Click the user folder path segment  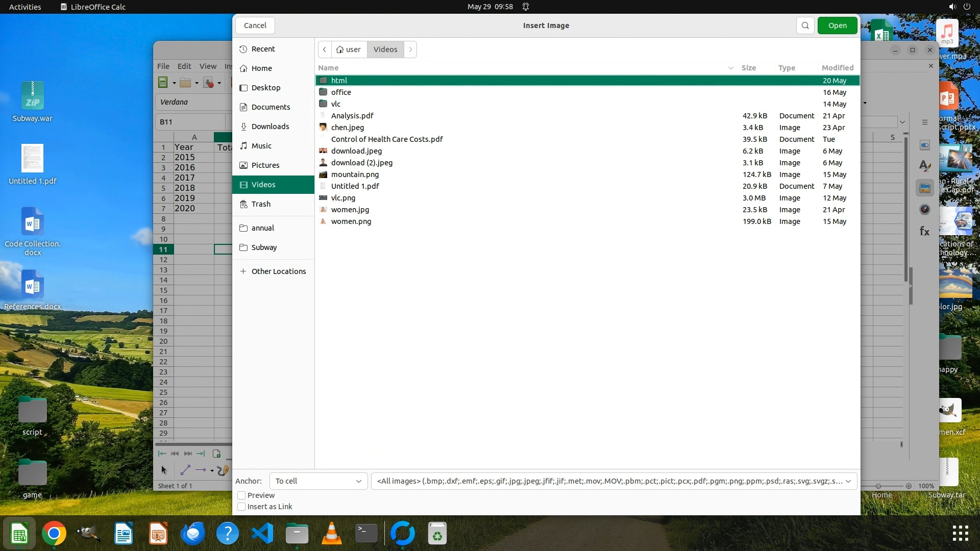point(349,49)
